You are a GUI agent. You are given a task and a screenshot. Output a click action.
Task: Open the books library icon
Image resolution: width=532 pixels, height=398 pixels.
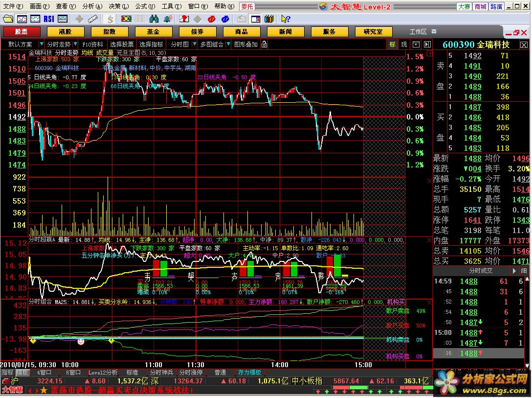click(269, 19)
